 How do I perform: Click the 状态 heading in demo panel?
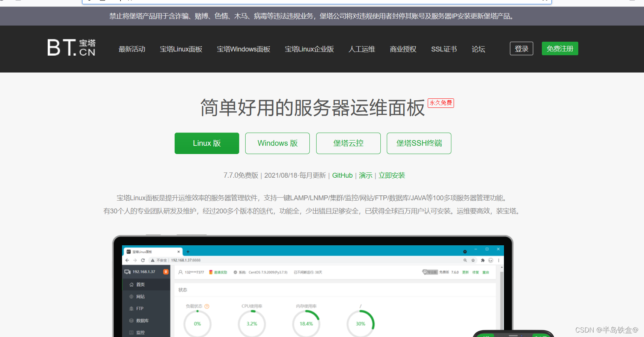coord(182,290)
